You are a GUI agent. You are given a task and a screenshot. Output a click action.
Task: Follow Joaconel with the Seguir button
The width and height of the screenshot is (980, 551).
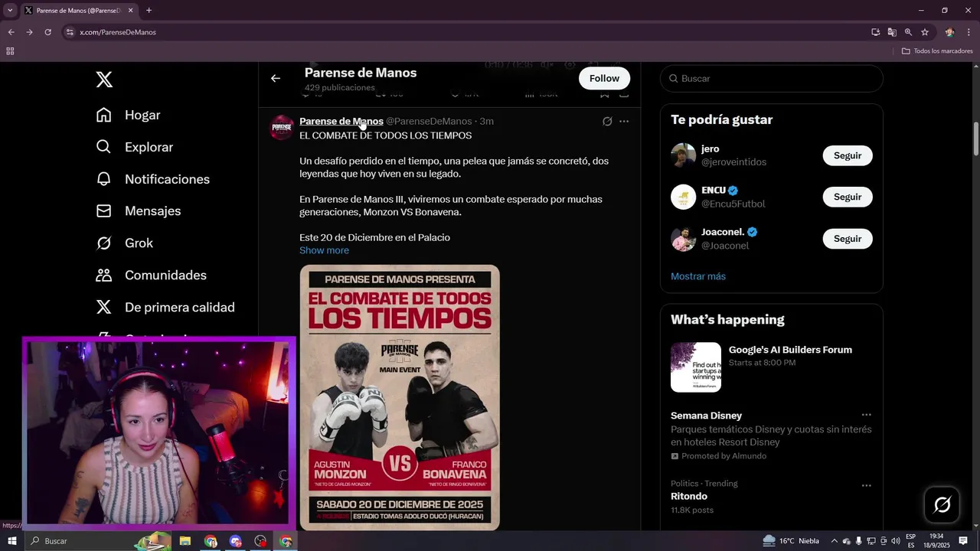848,239
